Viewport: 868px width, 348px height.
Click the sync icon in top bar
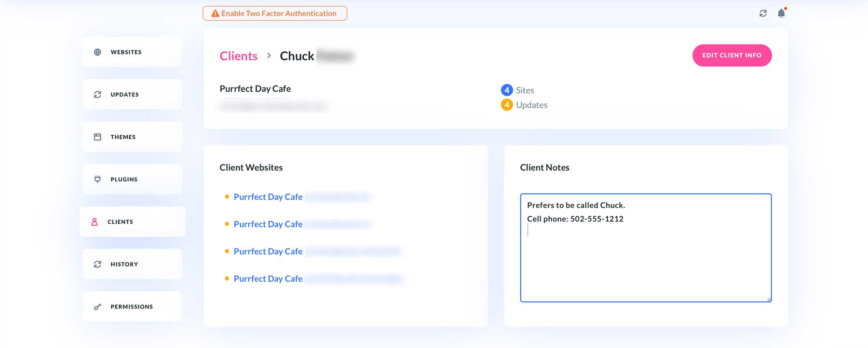(x=763, y=14)
